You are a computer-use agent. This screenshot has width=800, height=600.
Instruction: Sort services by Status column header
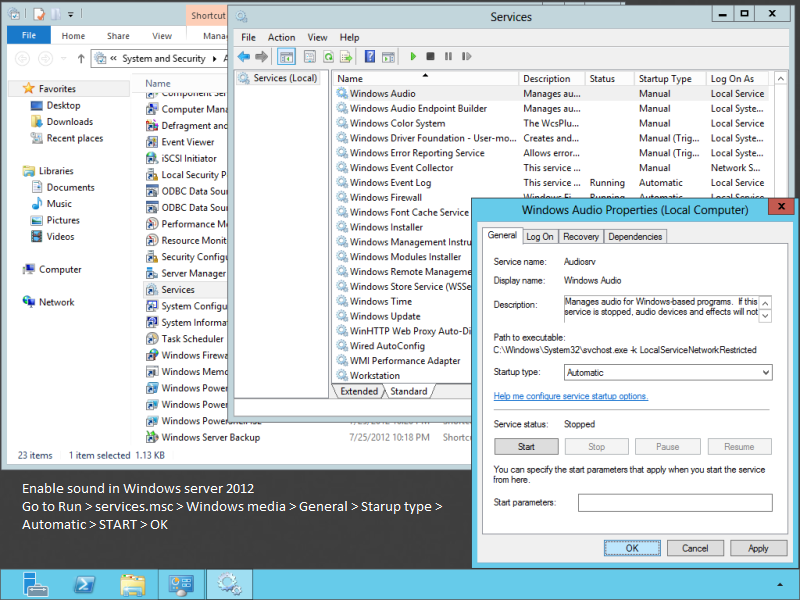(609, 79)
